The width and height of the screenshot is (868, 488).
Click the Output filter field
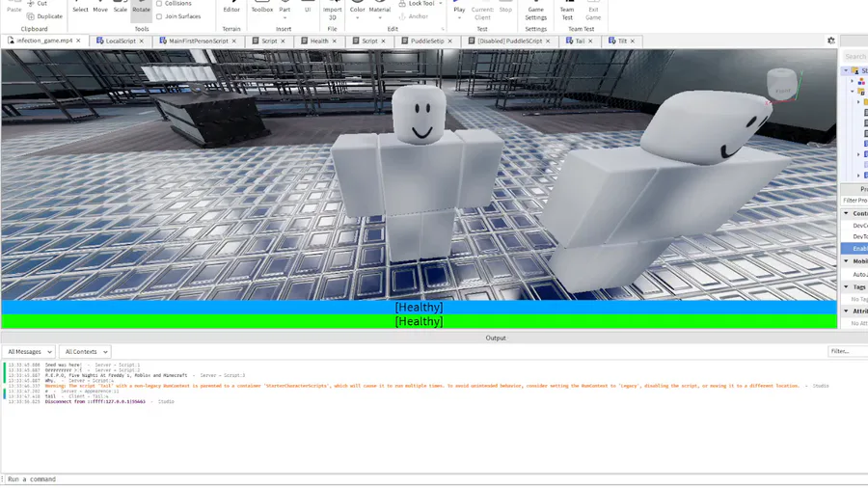(848, 351)
